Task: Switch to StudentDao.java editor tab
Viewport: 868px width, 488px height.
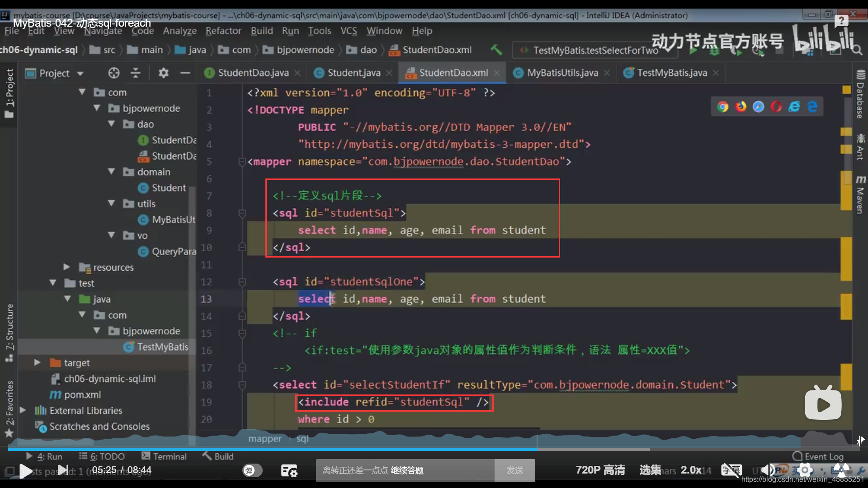Action: (253, 73)
